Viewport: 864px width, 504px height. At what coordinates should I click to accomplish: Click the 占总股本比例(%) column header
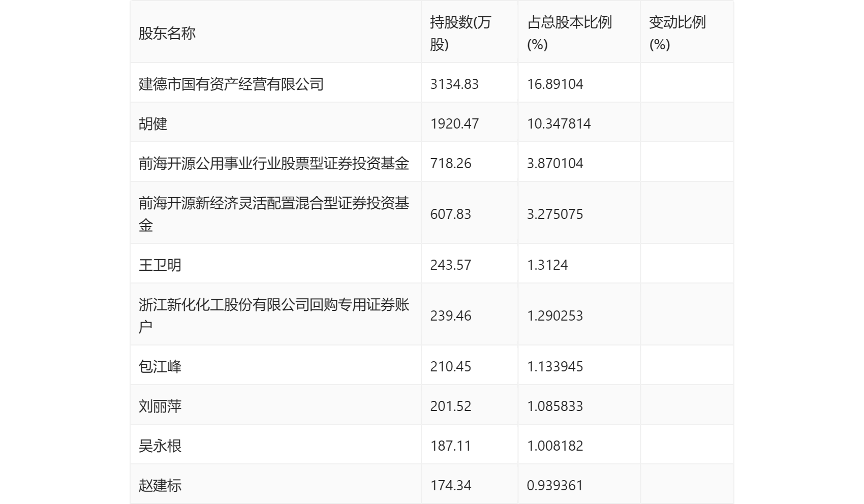(x=569, y=34)
